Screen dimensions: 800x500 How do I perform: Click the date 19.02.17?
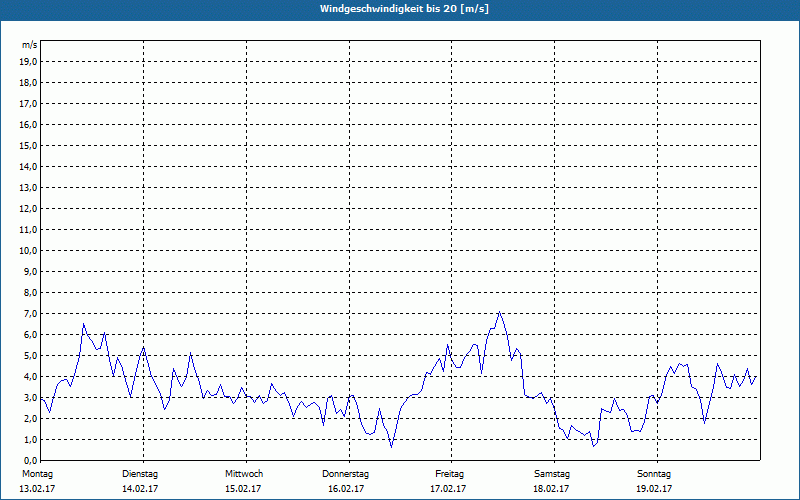[654, 489]
